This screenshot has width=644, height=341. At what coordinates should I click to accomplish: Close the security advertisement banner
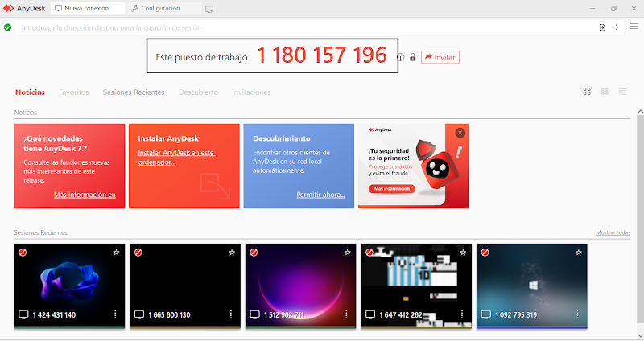(x=460, y=133)
